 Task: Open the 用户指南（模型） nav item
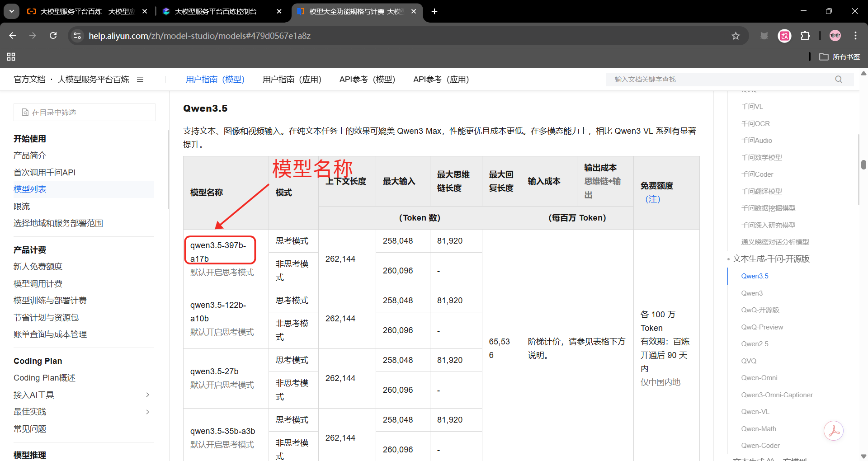tap(215, 80)
